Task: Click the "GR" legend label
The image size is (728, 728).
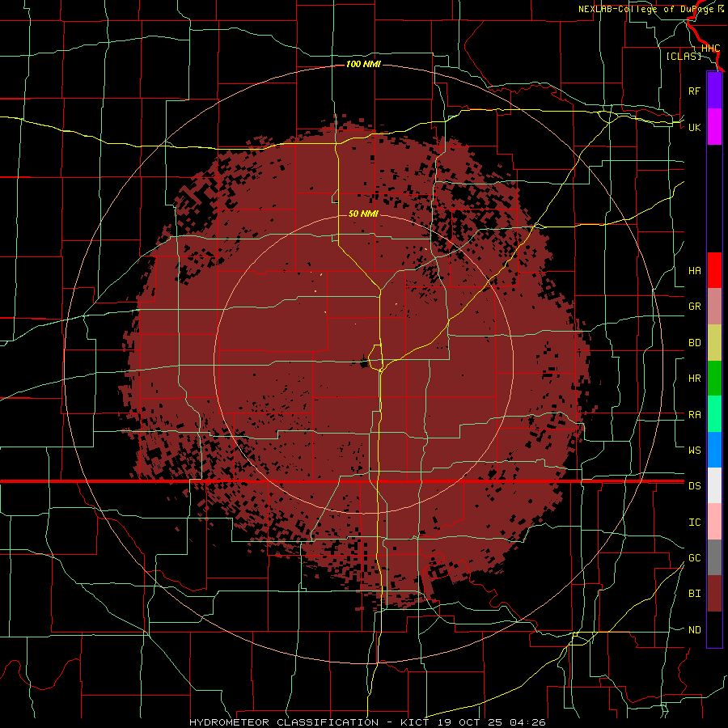Action: coord(694,307)
